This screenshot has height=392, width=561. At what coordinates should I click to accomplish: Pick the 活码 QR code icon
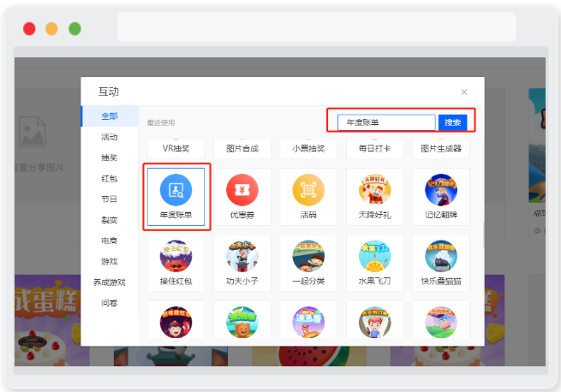point(308,190)
